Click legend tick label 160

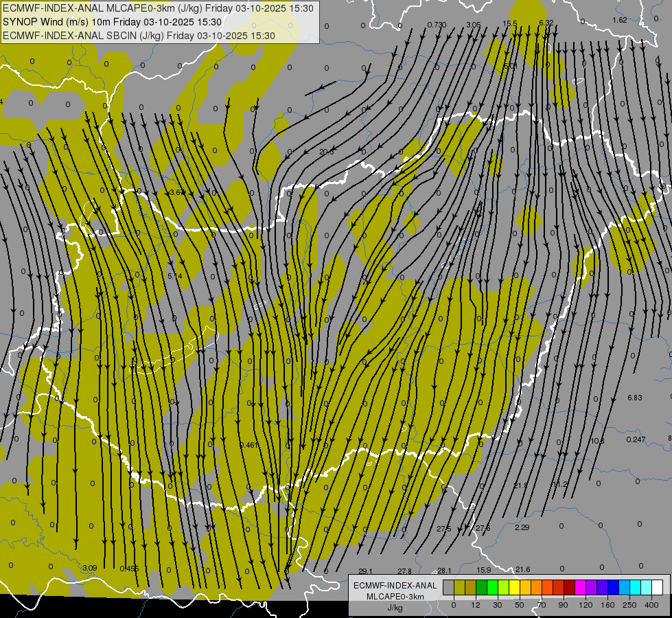607,605
